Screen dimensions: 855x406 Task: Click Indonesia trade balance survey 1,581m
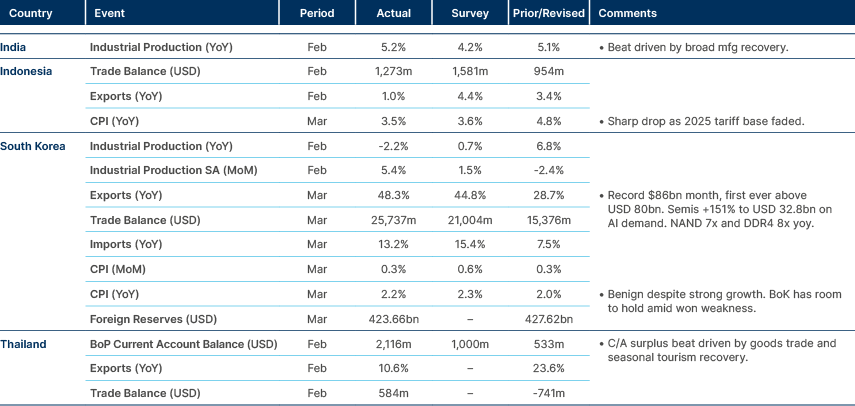click(x=470, y=71)
